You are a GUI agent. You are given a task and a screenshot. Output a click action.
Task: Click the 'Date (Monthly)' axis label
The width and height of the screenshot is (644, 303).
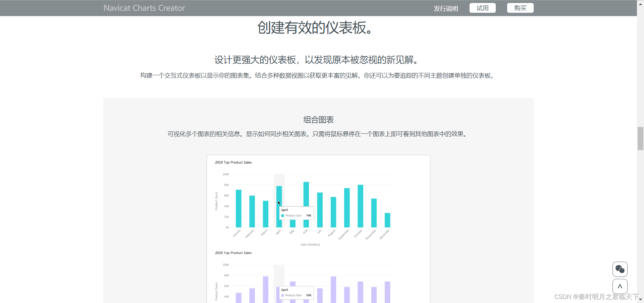(310, 245)
